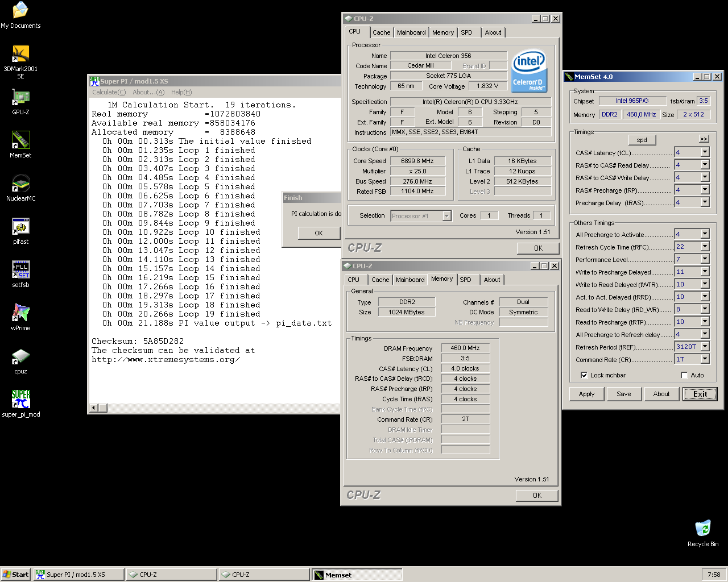Open the Performance Level dropdown

click(705, 259)
